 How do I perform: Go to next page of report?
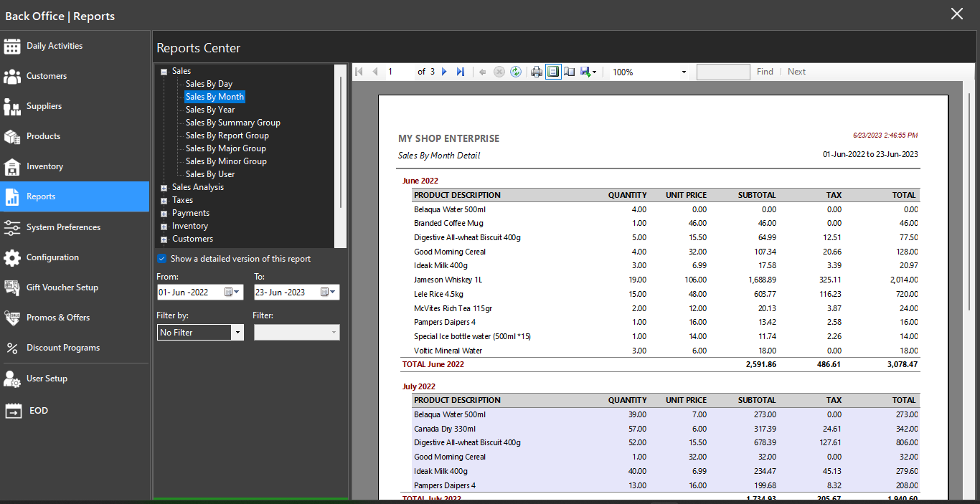[444, 72]
